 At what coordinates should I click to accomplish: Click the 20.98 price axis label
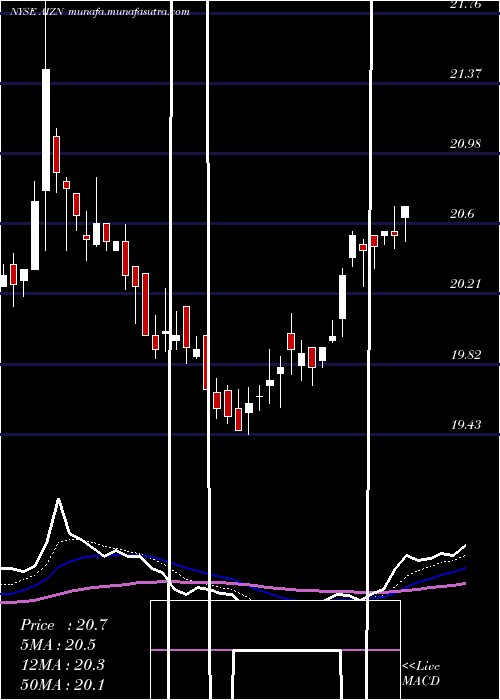pos(466,144)
